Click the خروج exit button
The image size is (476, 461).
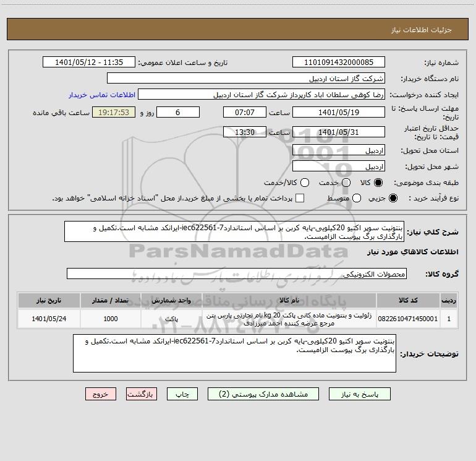[x=101, y=394]
